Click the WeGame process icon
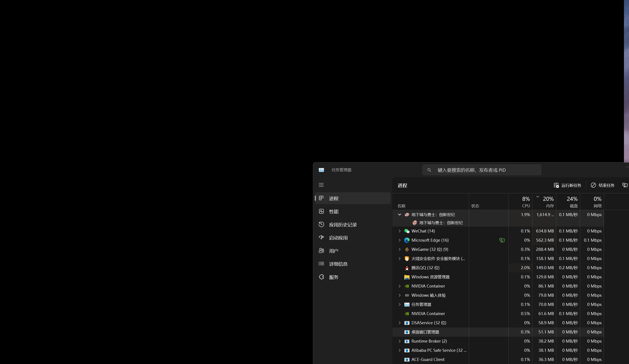Image resolution: width=629 pixels, height=364 pixels. 406,250
